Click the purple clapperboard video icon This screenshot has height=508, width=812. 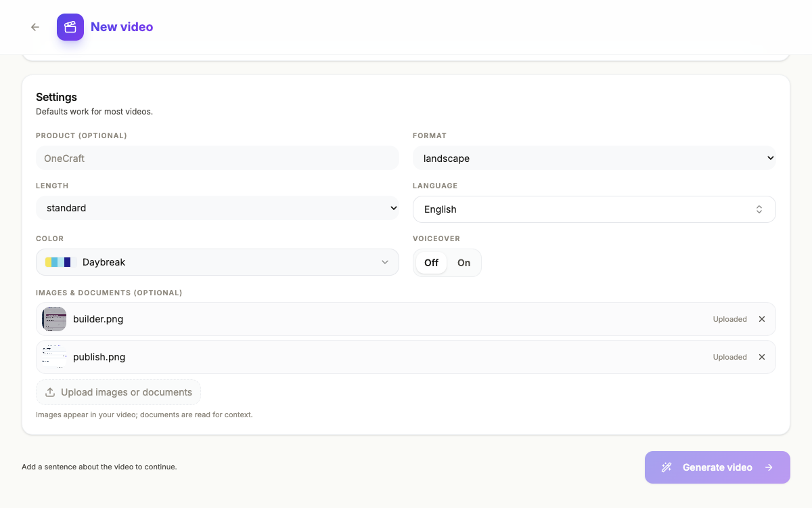pyautogui.click(x=70, y=27)
